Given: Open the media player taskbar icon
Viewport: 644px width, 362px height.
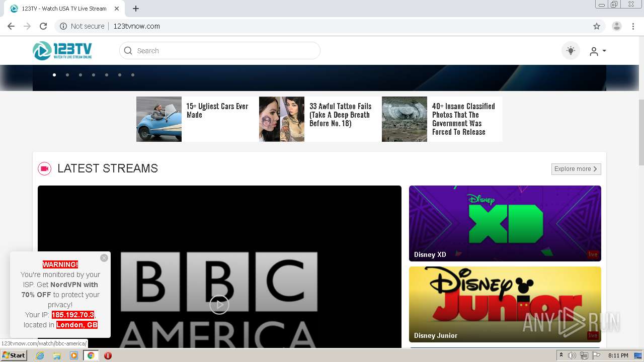Looking at the screenshot, I should [x=74, y=355].
